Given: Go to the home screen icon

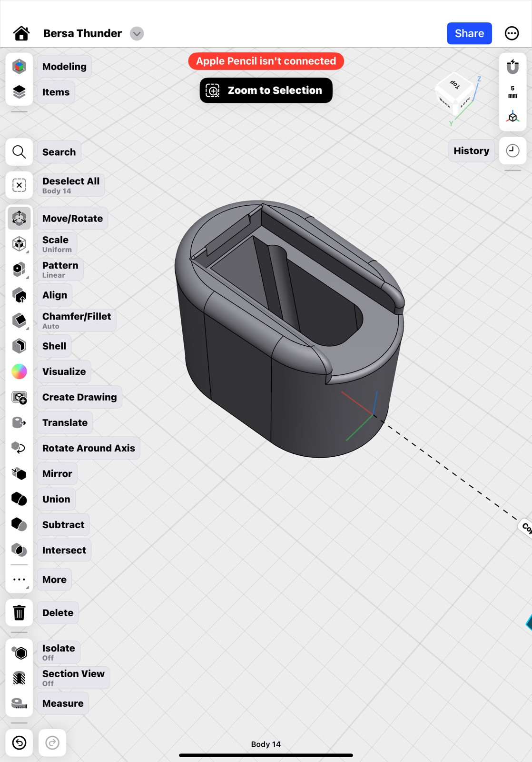Looking at the screenshot, I should [x=21, y=33].
